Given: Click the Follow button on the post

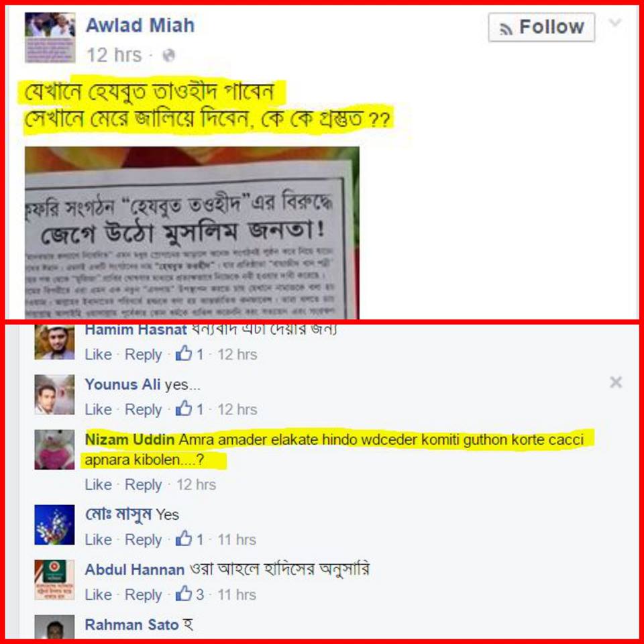Looking at the screenshot, I should click(541, 27).
